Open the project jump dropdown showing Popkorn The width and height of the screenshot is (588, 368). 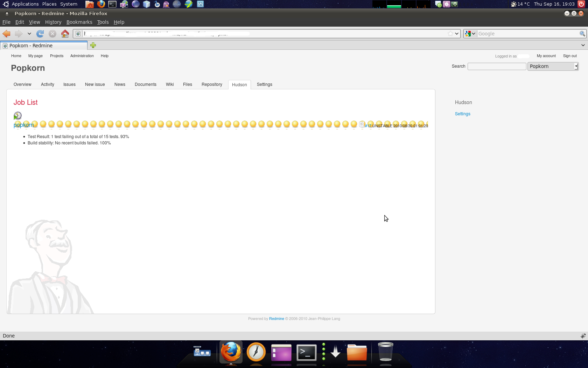[553, 66]
